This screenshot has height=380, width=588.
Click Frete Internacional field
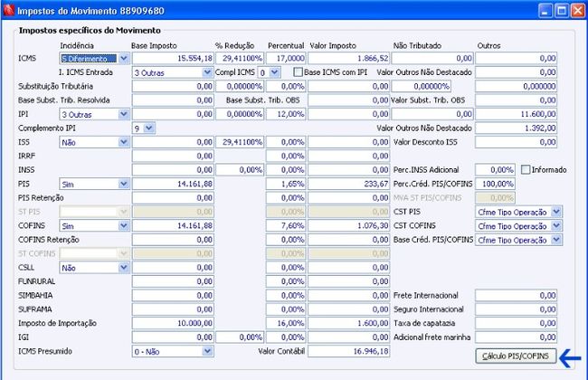coord(516,295)
